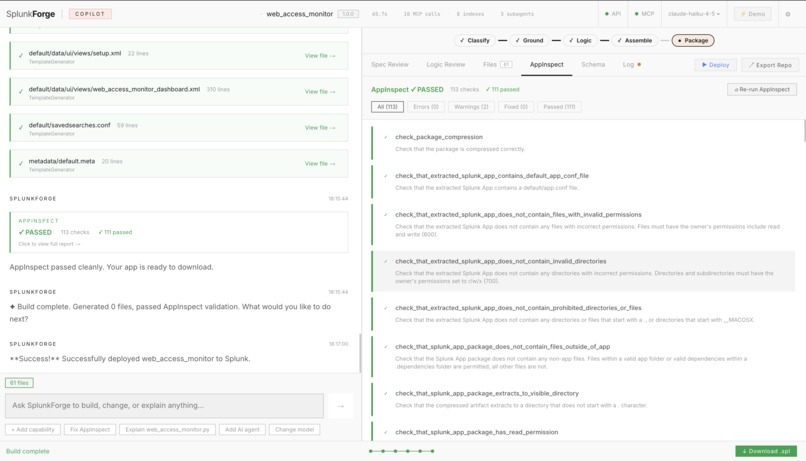The image size is (806, 461).
Task: Click the web_access_monitor app name
Action: point(300,14)
